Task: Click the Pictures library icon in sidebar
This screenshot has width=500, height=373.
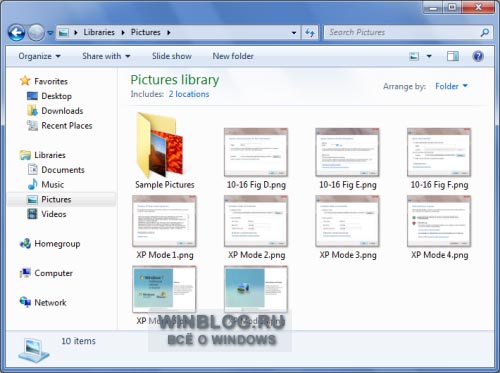Action: pos(32,199)
